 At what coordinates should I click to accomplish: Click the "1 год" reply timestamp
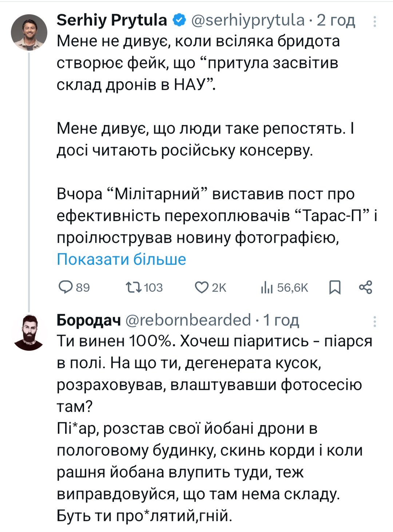281,320
